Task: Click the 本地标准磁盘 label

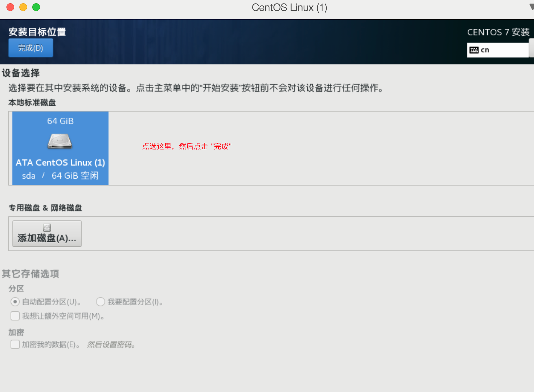Action: pos(32,103)
